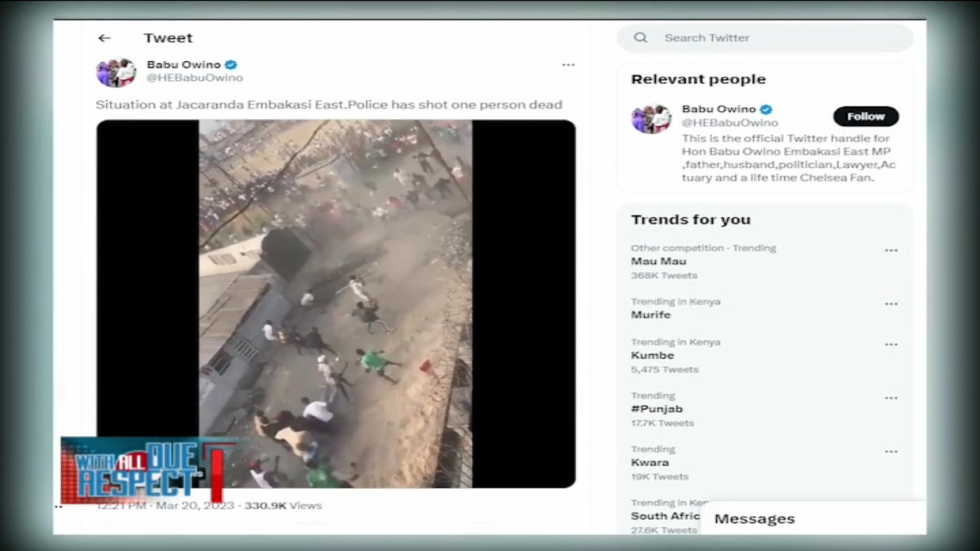
Task: Open the #Punjab trend
Action: point(657,409)
